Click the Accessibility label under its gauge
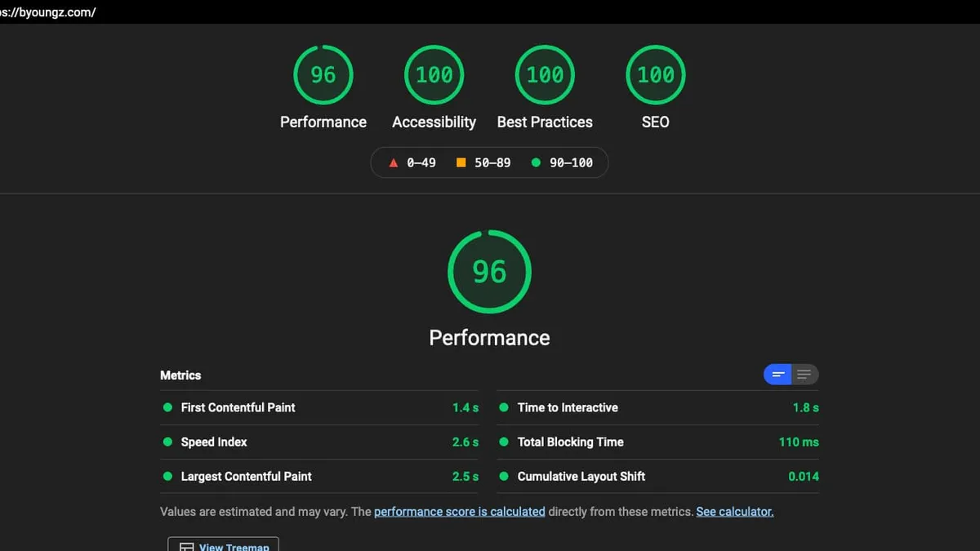 [x=434, y=122]
